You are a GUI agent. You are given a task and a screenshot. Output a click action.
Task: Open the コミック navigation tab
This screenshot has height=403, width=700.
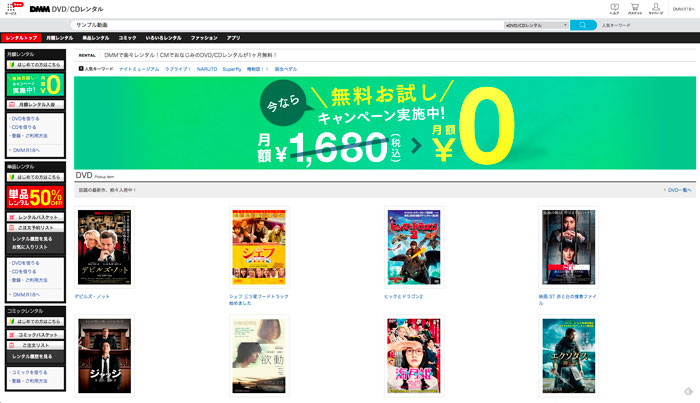tap(127, 38)
